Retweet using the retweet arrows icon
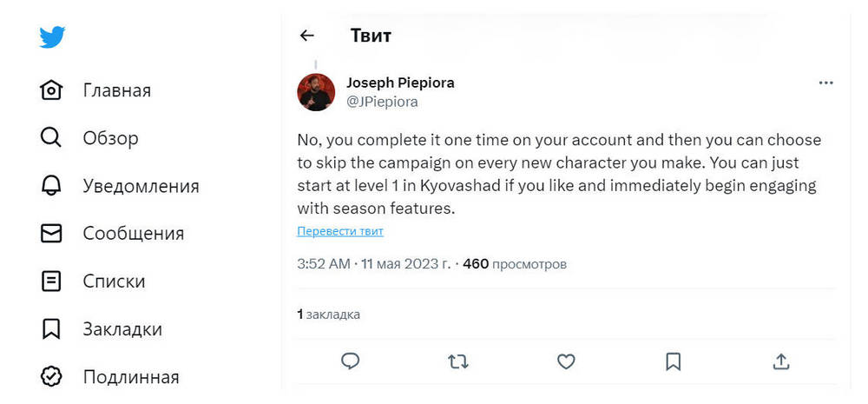868x404 pixels. pyautogui.click(x=458, y=361)
